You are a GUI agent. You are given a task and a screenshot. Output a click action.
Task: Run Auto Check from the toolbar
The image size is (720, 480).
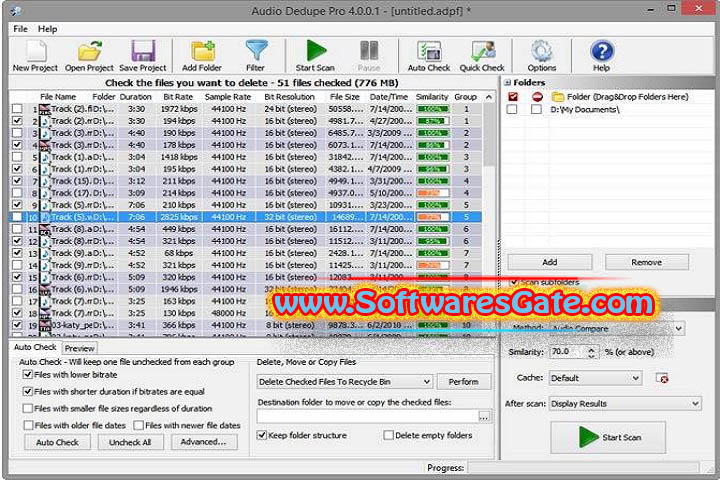429,56
